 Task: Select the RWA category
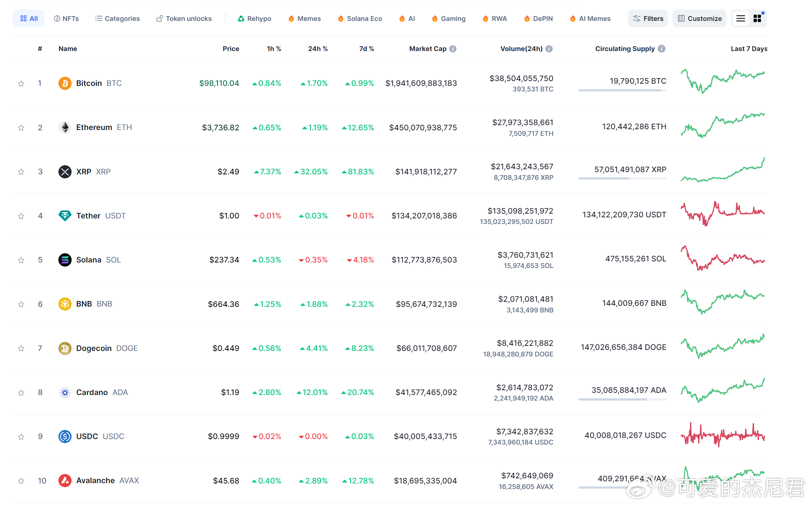495,18
